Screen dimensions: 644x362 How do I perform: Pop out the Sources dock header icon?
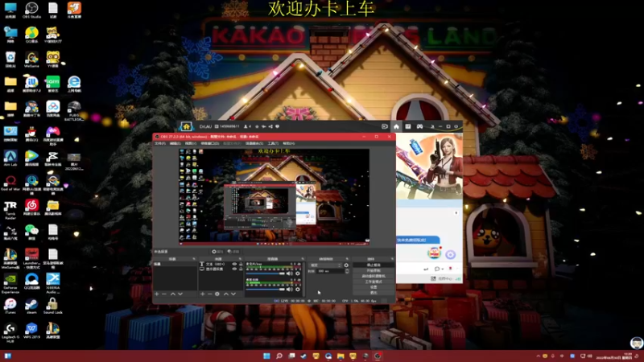click(x=240, y=259)
